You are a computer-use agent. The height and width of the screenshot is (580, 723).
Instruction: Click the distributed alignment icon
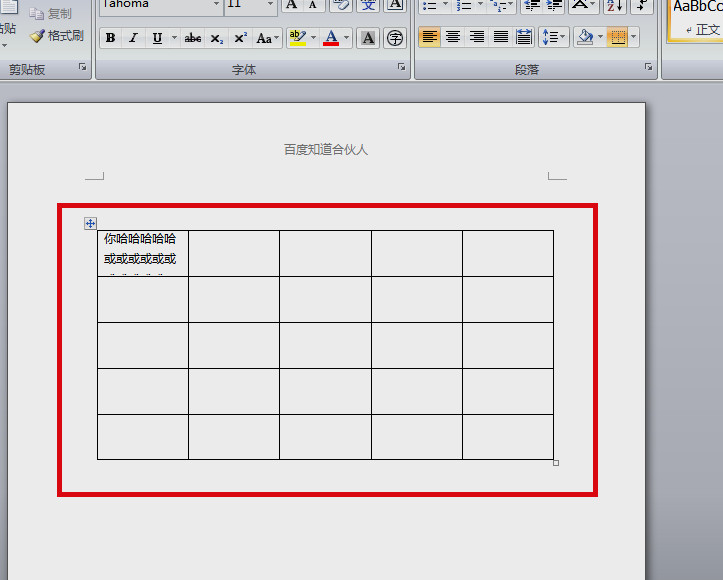524,37
